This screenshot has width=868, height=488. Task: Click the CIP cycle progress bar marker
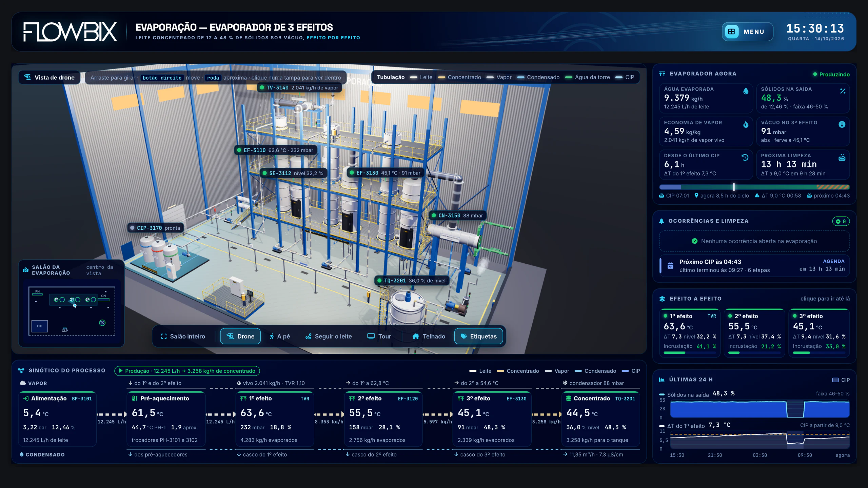[x=734, y=187]
